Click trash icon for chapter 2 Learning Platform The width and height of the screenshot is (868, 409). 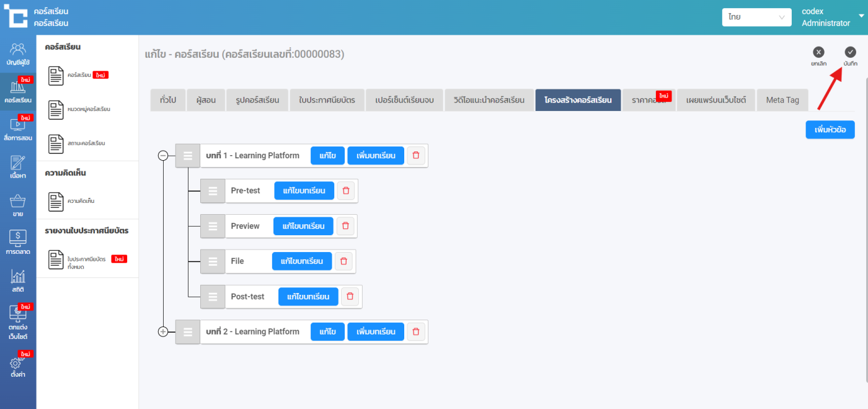pyautogui.click(x=416, y=331)
